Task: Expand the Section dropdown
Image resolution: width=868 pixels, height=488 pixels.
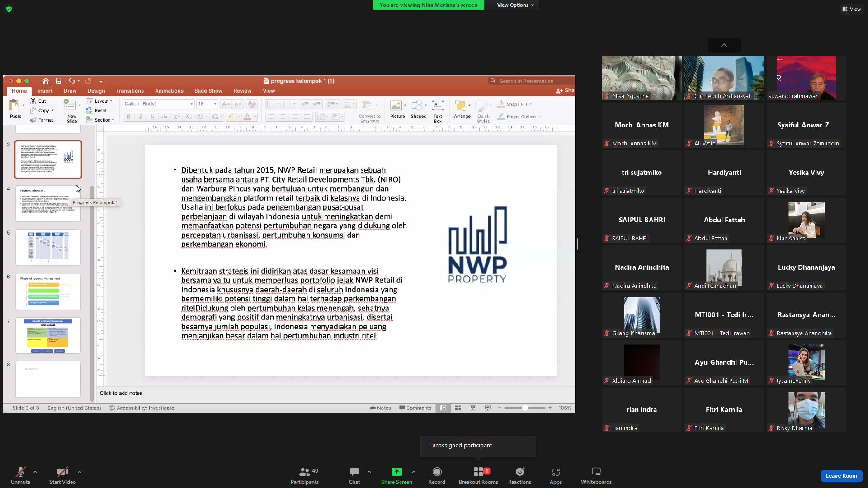Action: 100,120
